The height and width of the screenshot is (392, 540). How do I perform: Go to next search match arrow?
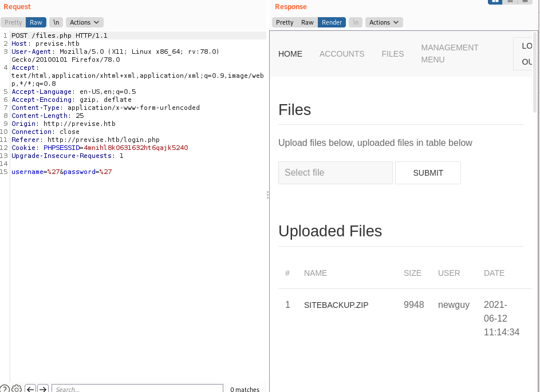tap(43, 389)
